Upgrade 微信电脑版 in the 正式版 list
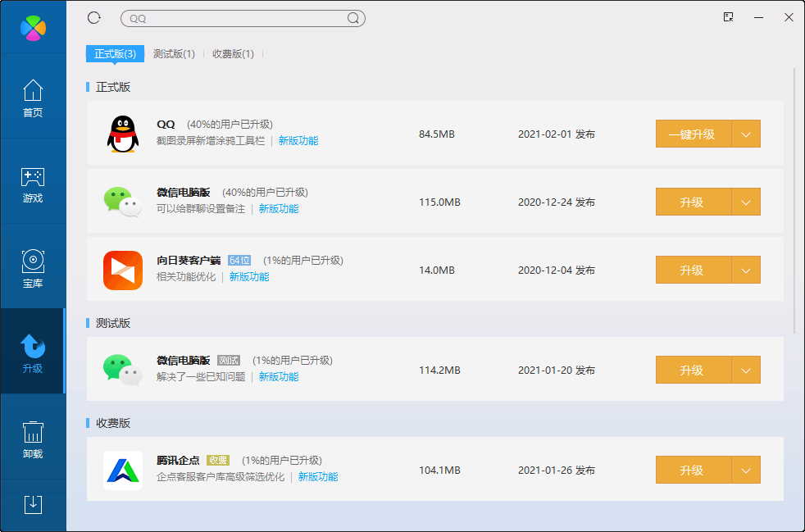 (x=692, y=202)
